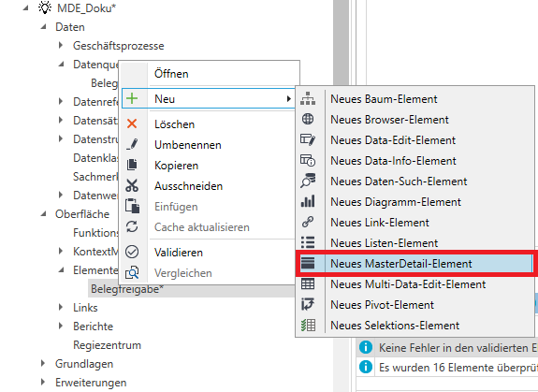Screen dimensions: 538x392
Task: Choose Umbenennen from the context menu
Action: (188, 145)
